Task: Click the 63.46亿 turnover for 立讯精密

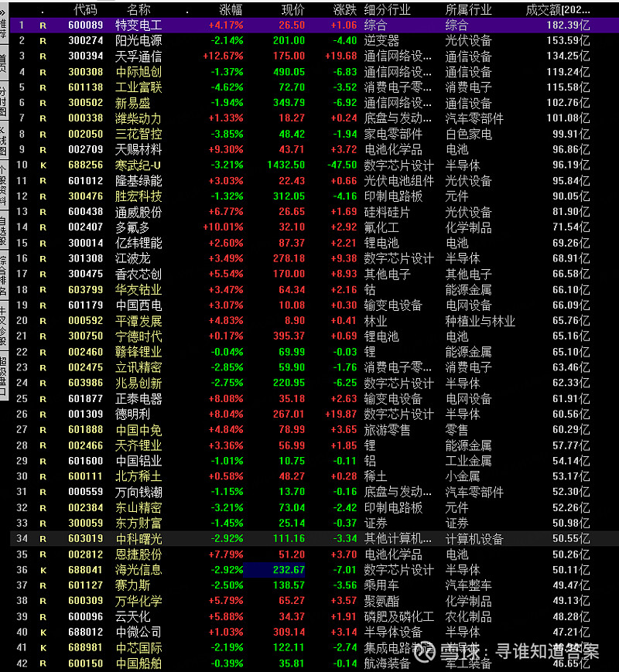Action: click(571, 367)
